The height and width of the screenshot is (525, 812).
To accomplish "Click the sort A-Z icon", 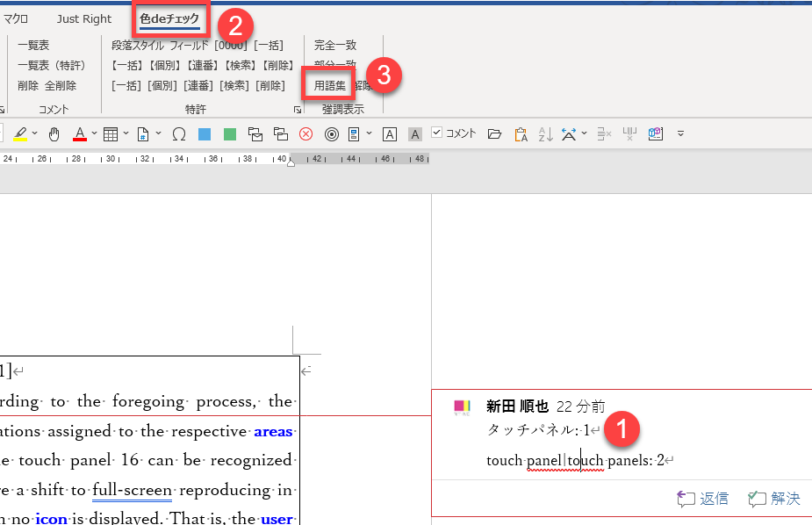I will (545, 134).
